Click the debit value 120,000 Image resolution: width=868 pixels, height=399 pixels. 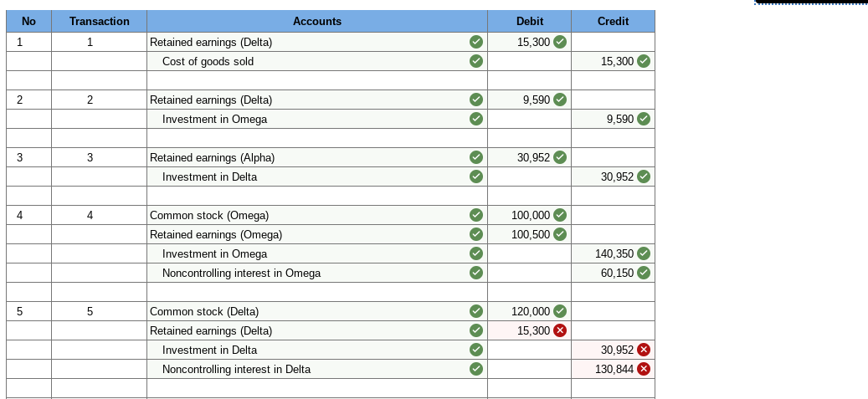(x=531, y=311)
